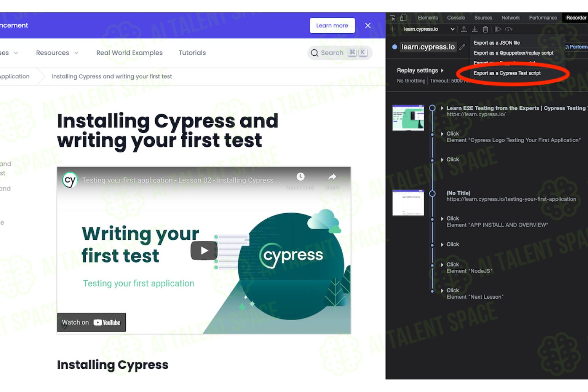Switch to the Network tab
This screenshot has height=392, width=588.
point(510,18)
